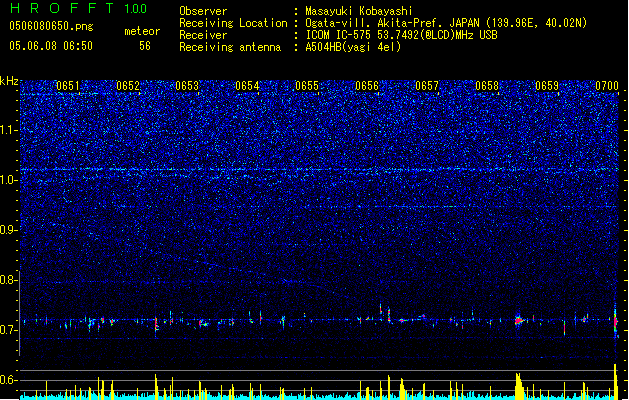Click the 0.9 kHz axis label
Image resolution: width=629 pixels, height=400 pixels.
tap(9, 230)
